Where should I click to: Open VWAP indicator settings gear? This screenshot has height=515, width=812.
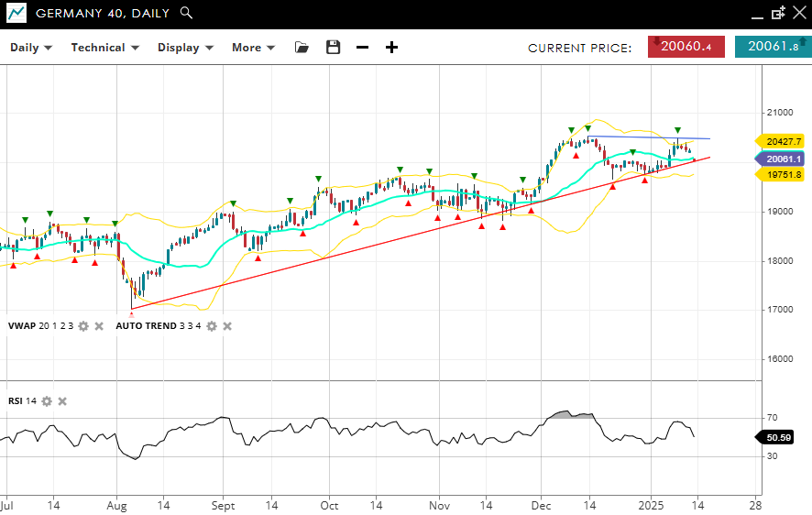coord(83,326)
